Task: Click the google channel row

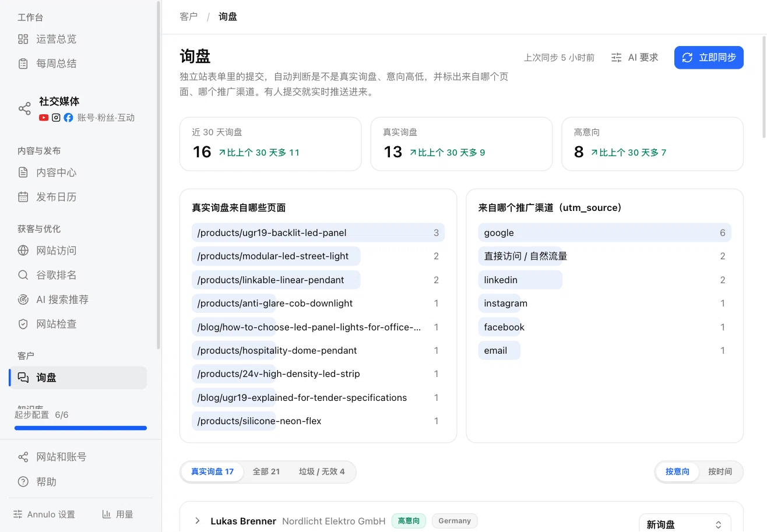Action: (605, 232)
